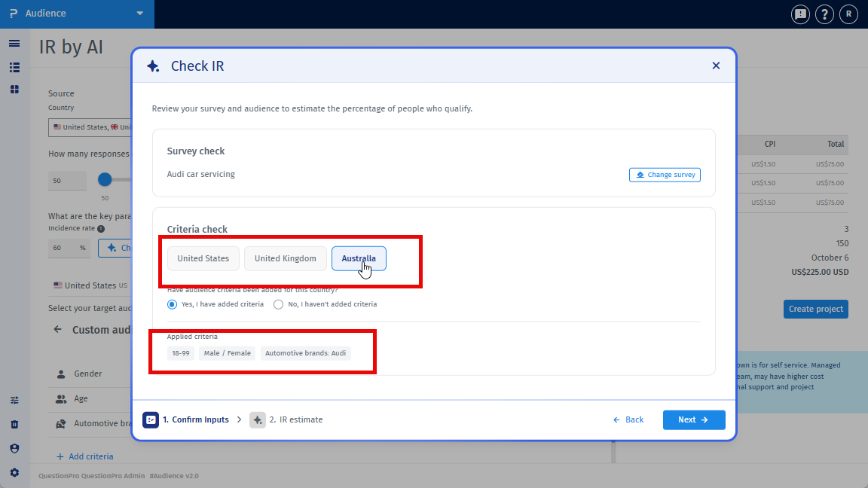Open the Country selection dropdown
The image size is (868, 488).
click(90, 127)
